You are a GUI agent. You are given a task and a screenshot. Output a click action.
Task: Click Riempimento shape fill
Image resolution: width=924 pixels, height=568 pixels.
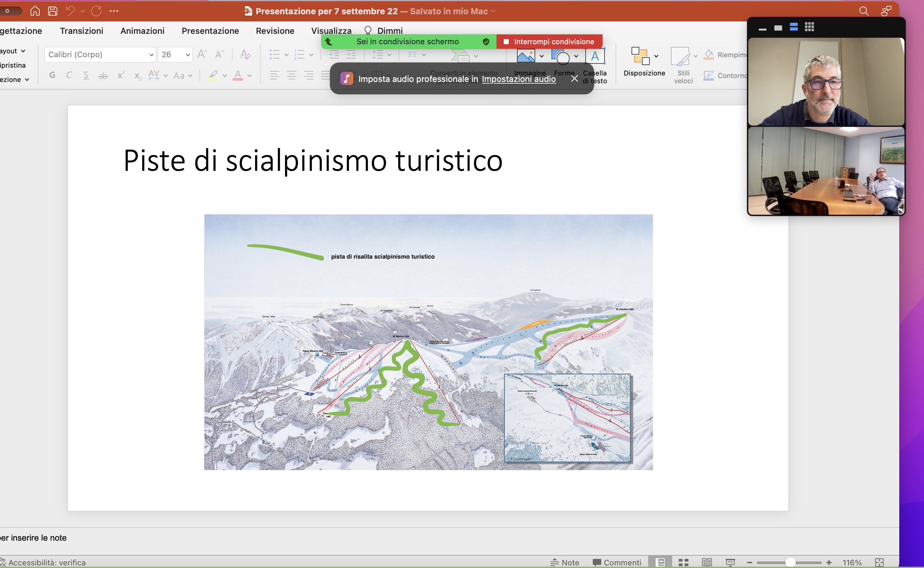726,55
